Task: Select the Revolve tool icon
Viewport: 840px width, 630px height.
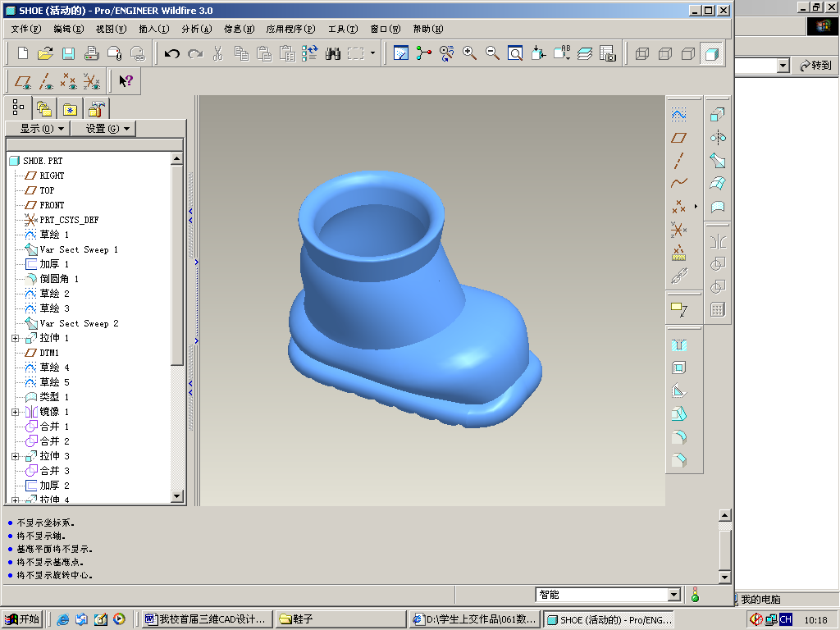Action: (x=718, y=137)
